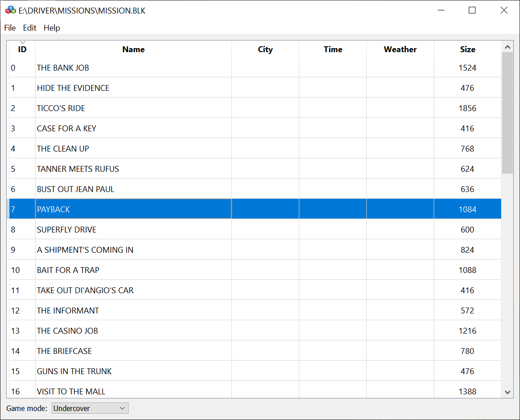Select the TICCO'S RIDE mission

click(x=133, y=108)
